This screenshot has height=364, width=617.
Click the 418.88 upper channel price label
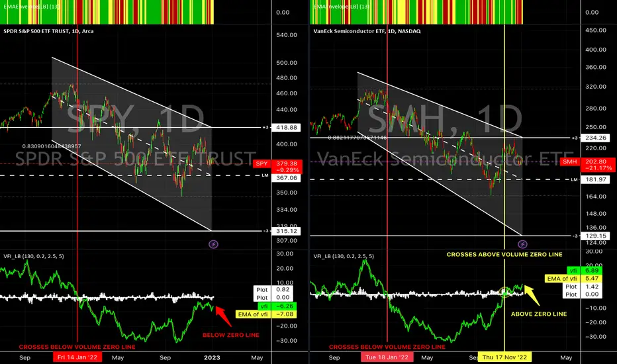tap(287, 128)
